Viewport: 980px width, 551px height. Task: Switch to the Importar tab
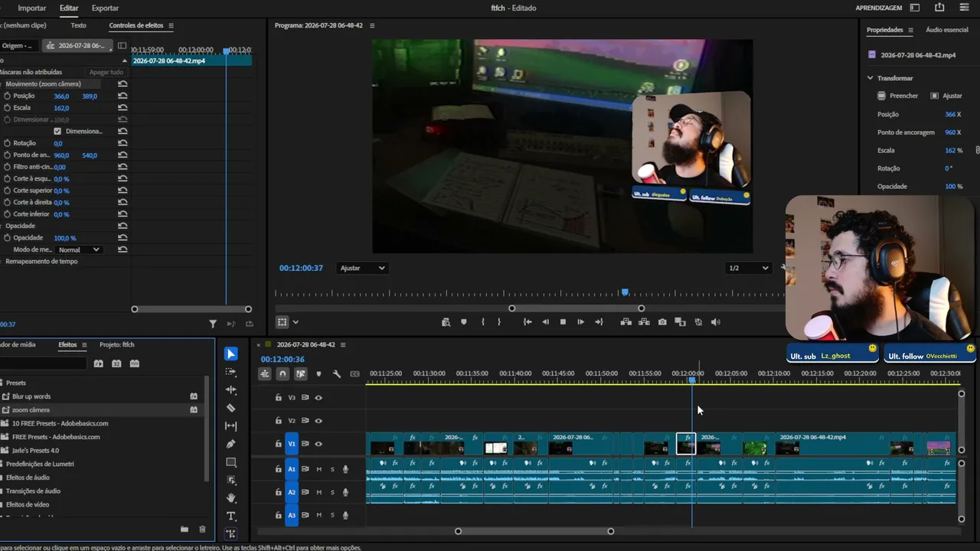pyautogui.click(x=32, y=8)
